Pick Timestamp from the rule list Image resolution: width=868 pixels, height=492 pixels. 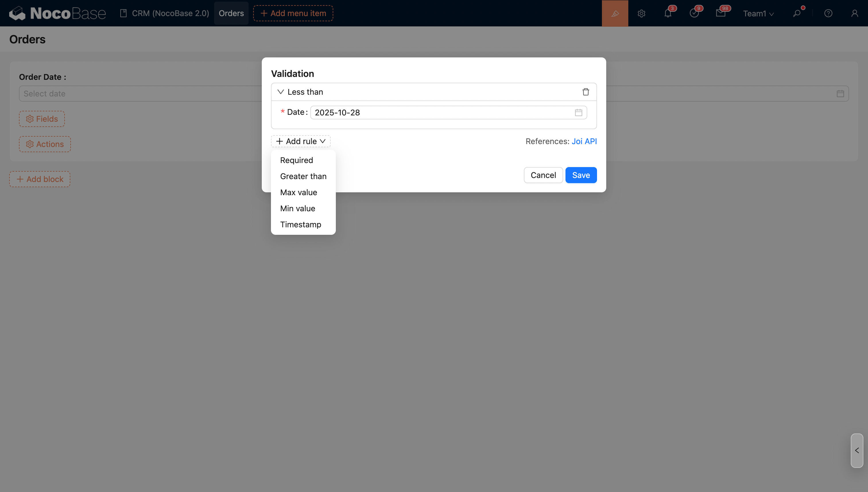coord(300,225)
